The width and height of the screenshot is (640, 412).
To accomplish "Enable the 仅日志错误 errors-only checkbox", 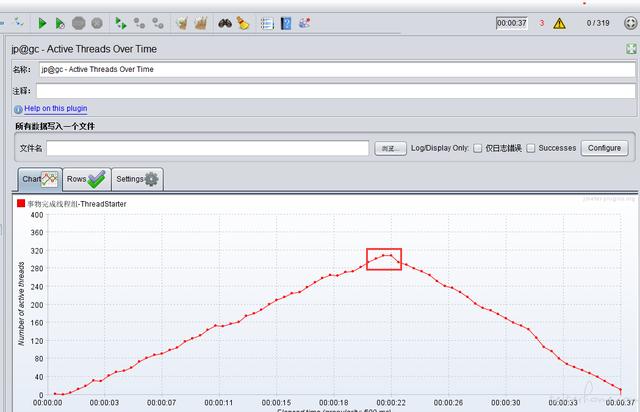I will point(478,148).
